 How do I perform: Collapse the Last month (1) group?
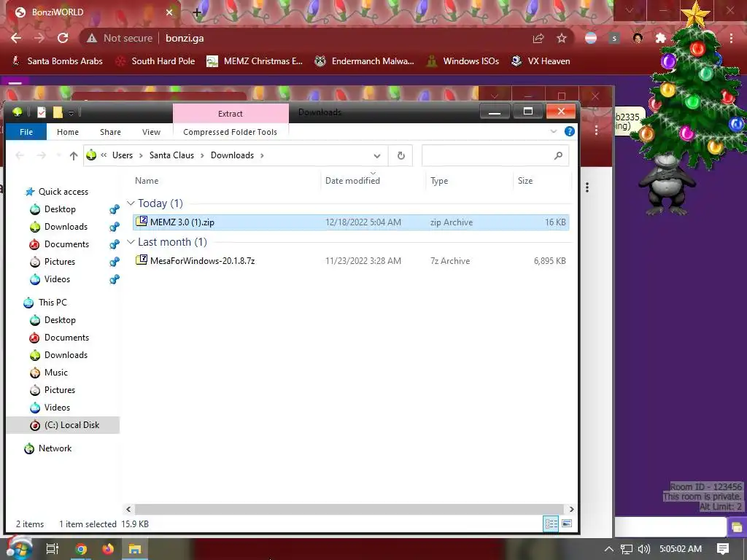click(131, 242)
